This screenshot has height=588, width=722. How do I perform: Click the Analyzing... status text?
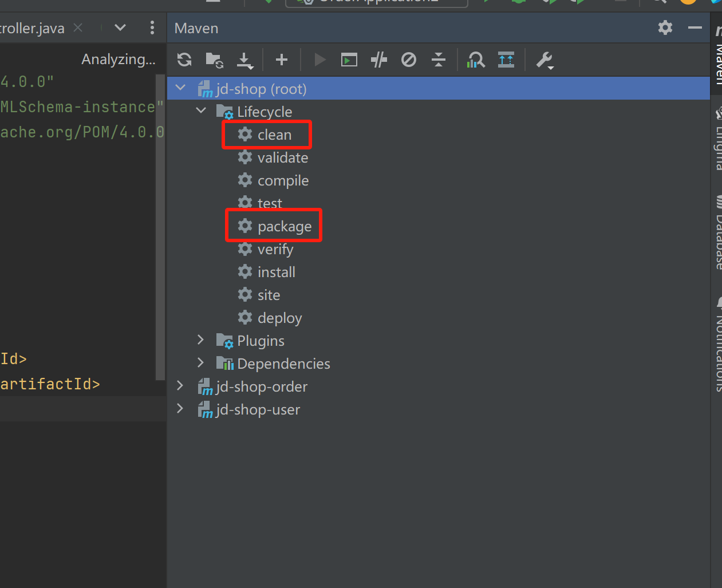[119, 59]
